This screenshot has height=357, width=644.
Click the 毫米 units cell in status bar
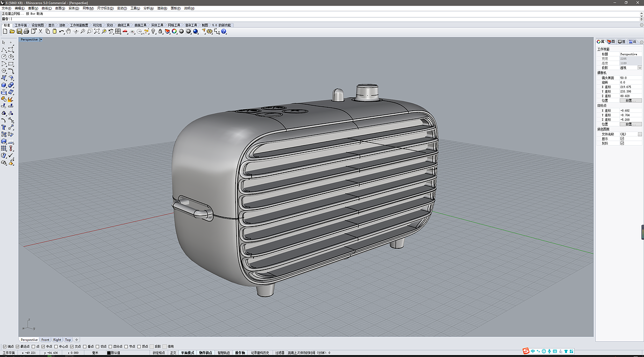click(x=95, y=352)
